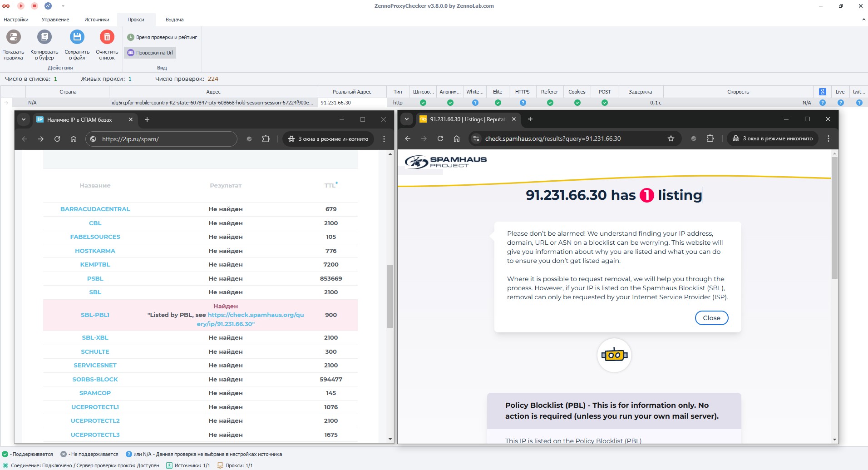
Task: Click the Start (play) button in ZennoProxyChecker
Action: click(x=21, y=6)
